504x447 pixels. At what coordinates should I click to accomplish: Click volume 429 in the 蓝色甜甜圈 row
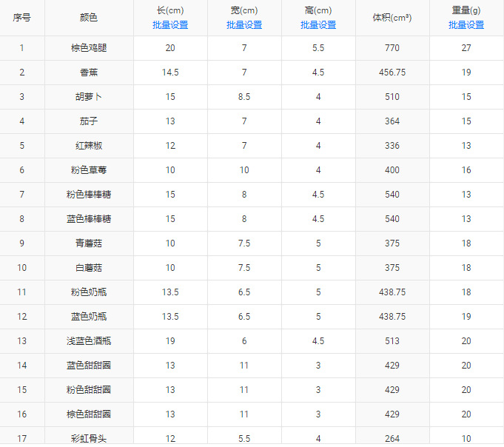(x=392, y=366)
